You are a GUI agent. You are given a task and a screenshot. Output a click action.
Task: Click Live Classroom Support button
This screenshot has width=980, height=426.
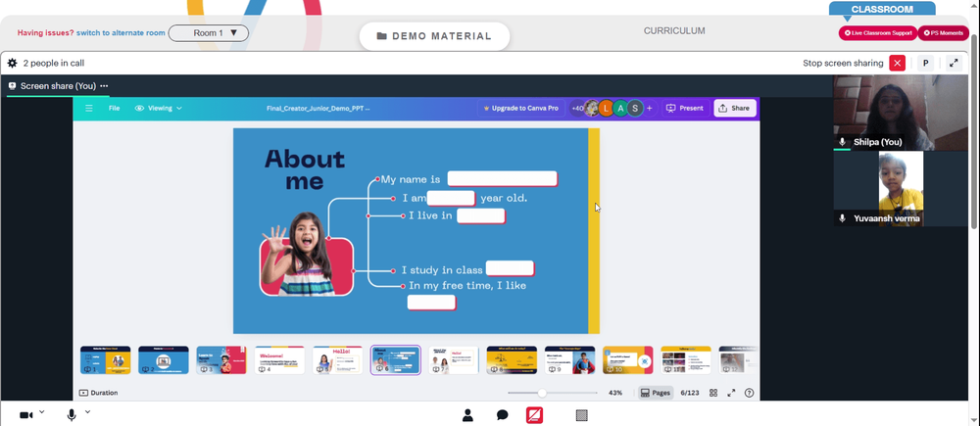pyautogui.click(x=878, y=33)
